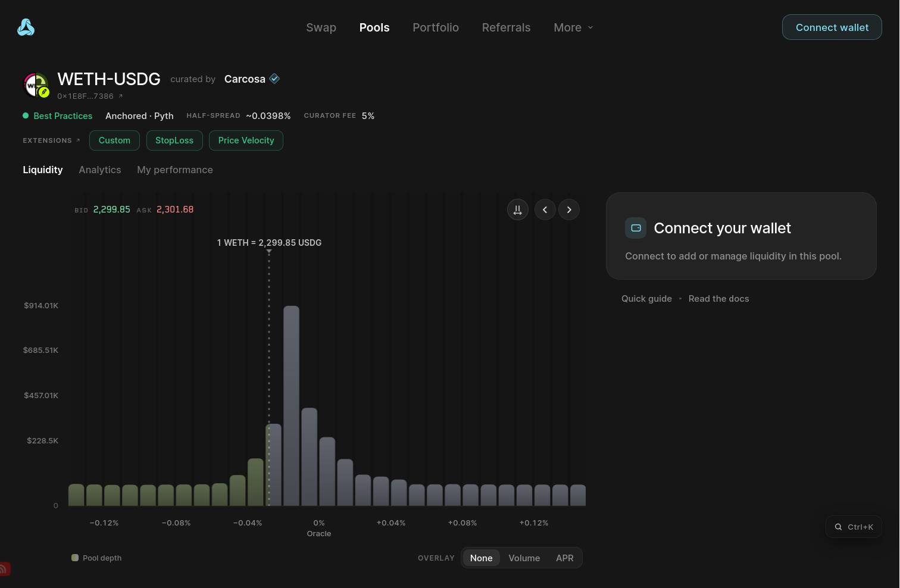The image size is (900, 588).
Task: Open the Pools page
Action: [x=374, y=27]
